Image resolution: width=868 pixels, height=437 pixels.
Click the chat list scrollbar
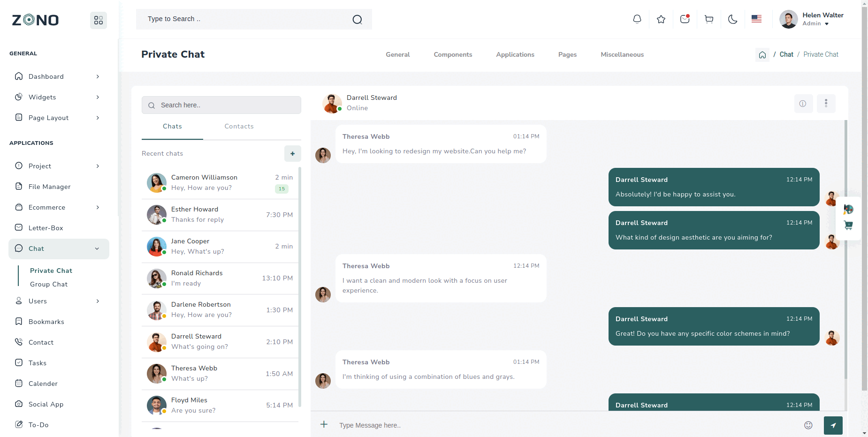pyautogui.click(x=300, y=286)
